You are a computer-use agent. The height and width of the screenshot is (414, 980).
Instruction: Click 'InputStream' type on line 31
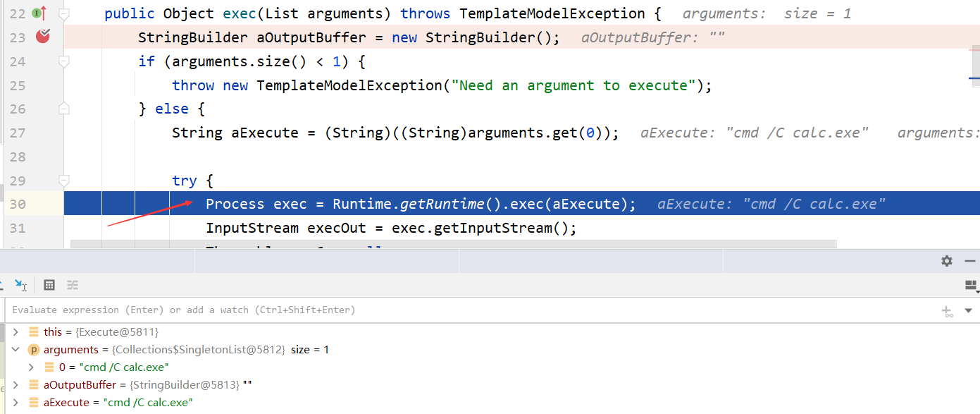[x=252, y=228]
